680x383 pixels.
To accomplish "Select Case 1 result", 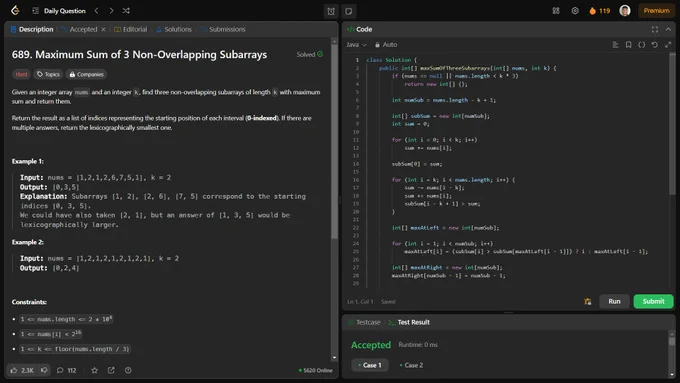I will click(370, 365).
